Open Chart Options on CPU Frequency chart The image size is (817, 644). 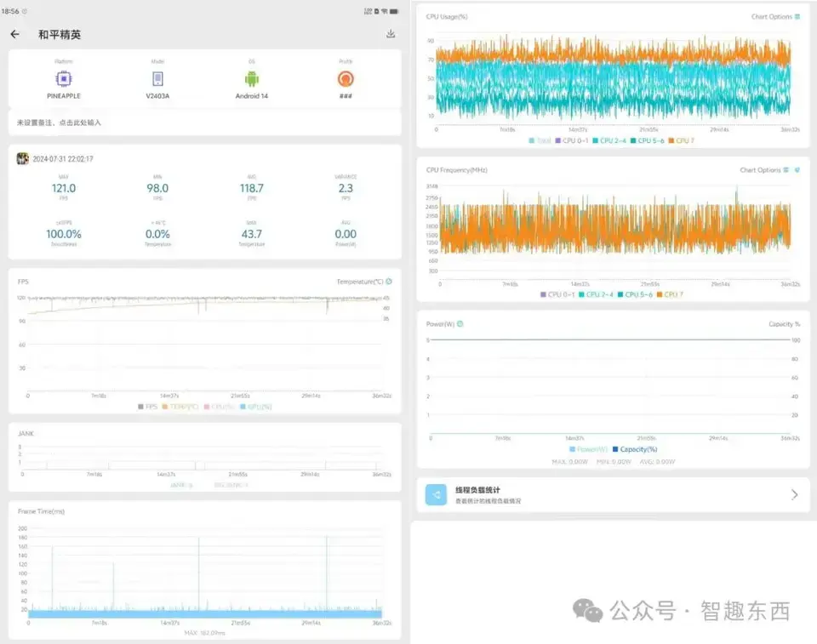tap(764, 170)
